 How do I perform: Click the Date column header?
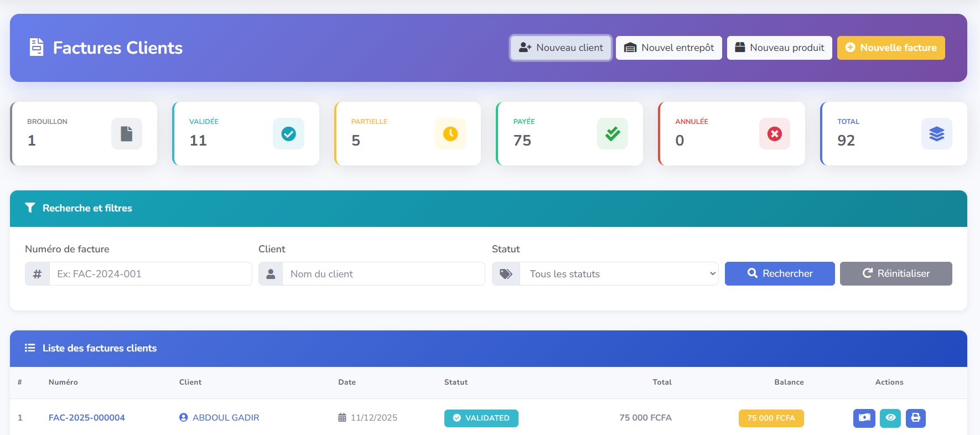[x=347, y=382]
